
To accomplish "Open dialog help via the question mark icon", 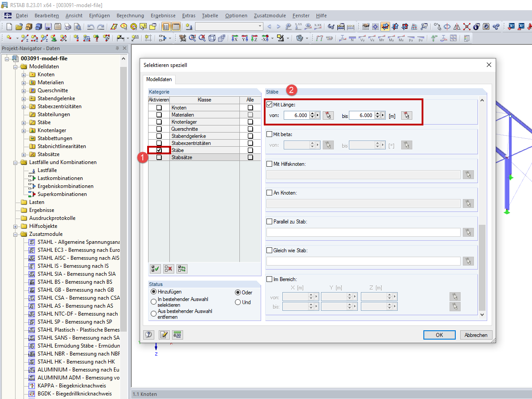I will [x=149, y=335].
